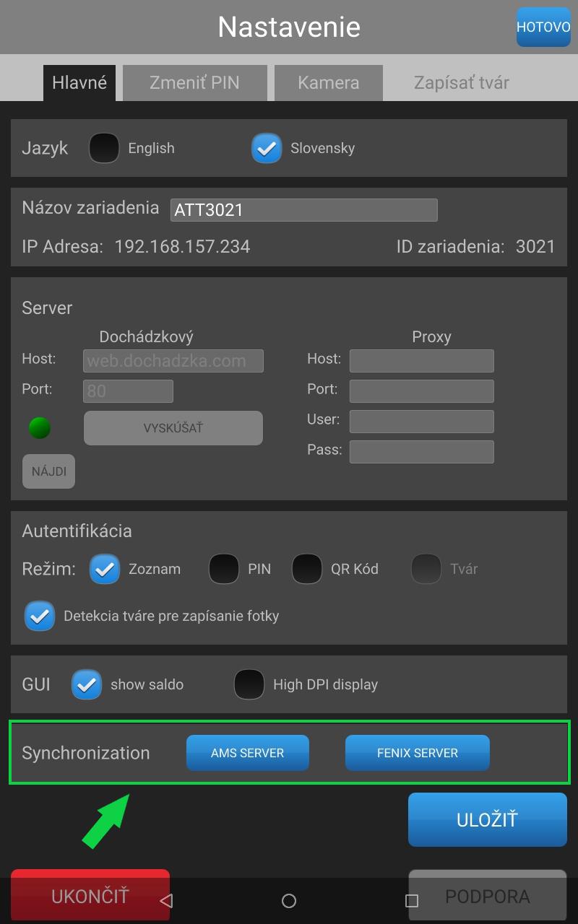Tap the AMS SERVER sync button
Screen dimensions: 578x924
click(x=248, y=753)
